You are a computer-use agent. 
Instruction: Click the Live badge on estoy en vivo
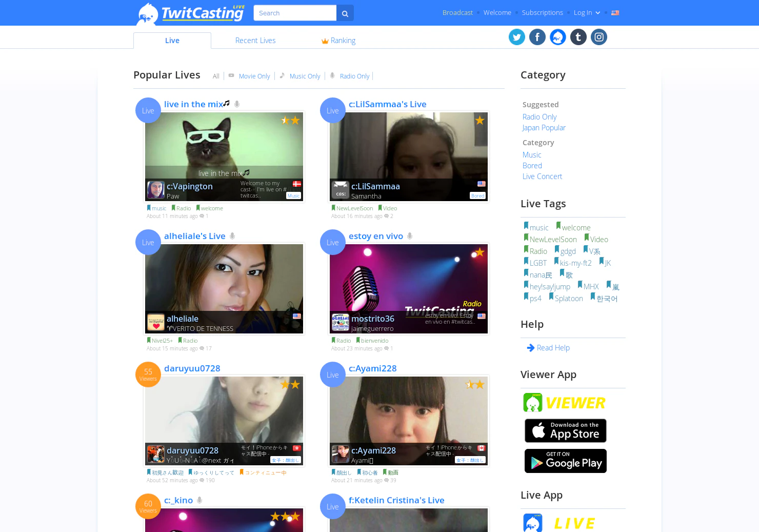click(333, 242)
